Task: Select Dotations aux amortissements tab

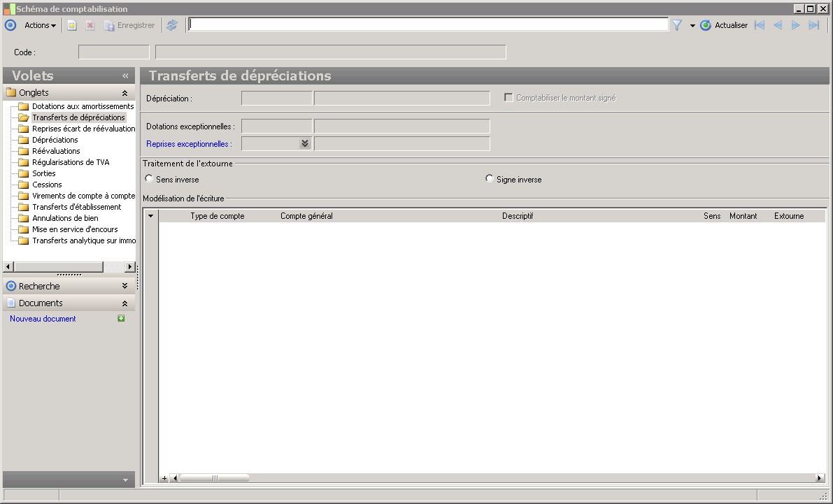Action: coord(83,106)
